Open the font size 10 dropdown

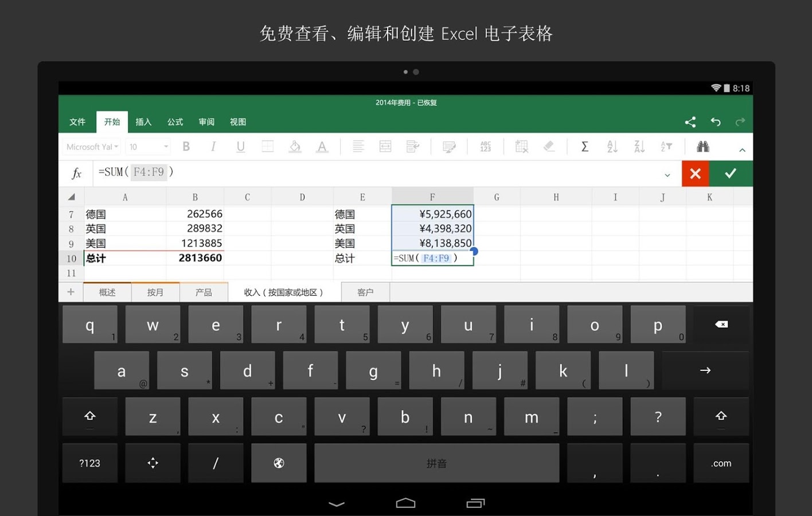pyautogui.click(x=148, y=147)
